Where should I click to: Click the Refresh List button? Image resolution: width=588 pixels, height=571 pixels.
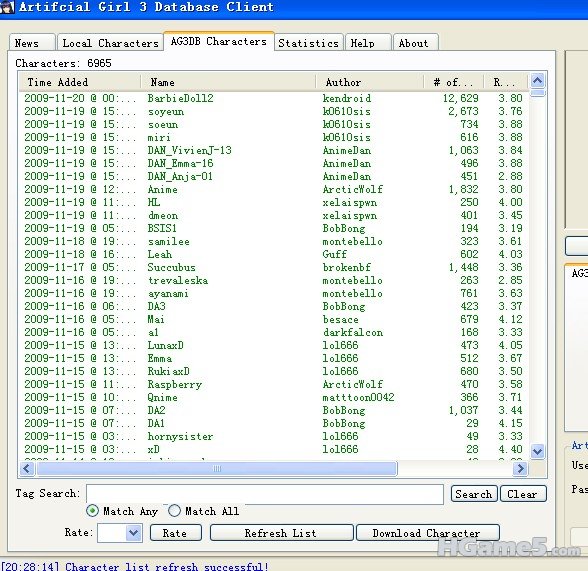[x=281, y=533]
